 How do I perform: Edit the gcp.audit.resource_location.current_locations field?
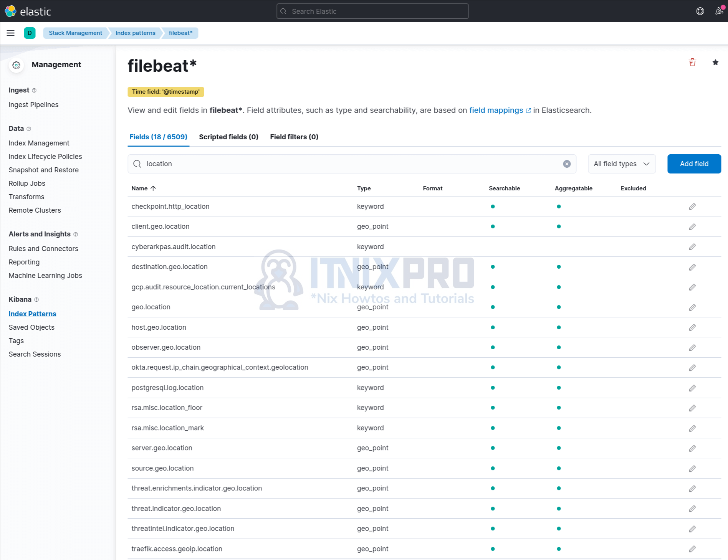[692, 287]
